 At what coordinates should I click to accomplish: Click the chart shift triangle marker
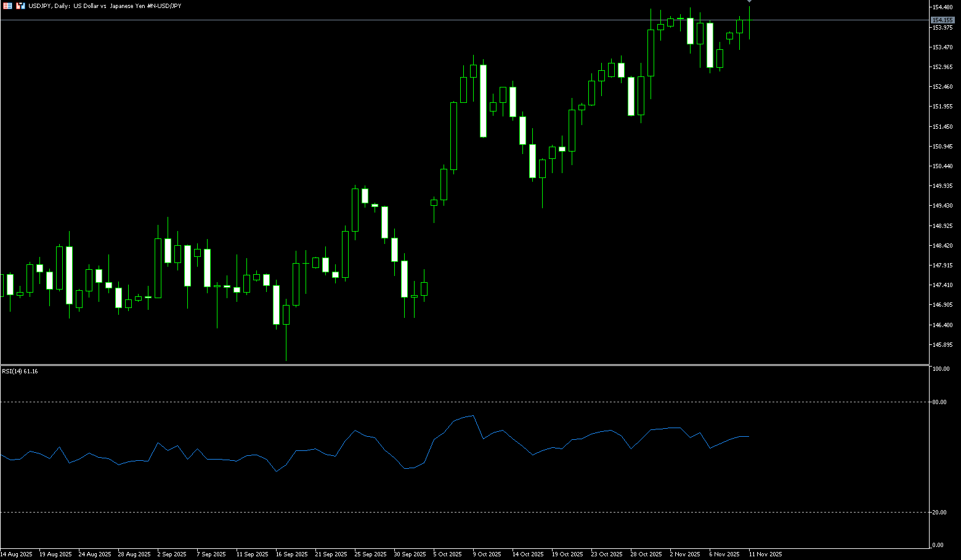pos(749,2)
